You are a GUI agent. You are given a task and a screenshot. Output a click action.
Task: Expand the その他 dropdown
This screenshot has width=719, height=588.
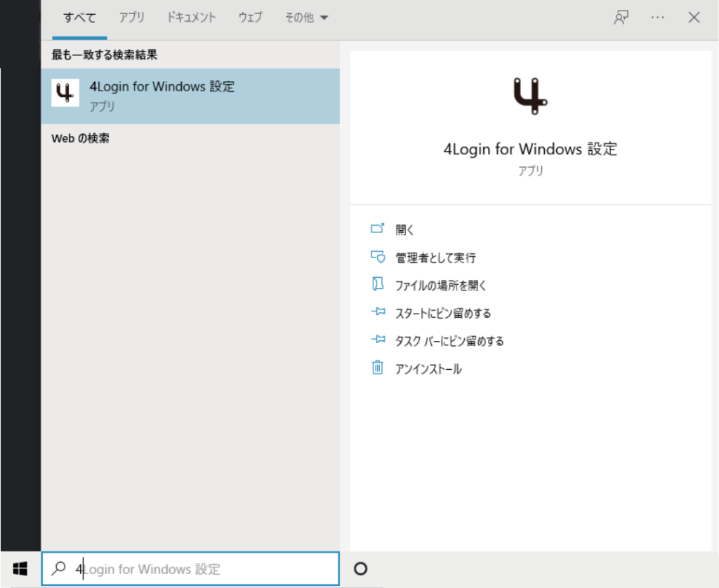(306, 18)
